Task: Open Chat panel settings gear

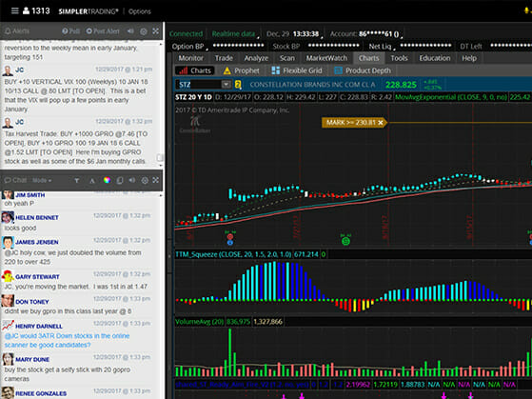Action: 145,180
